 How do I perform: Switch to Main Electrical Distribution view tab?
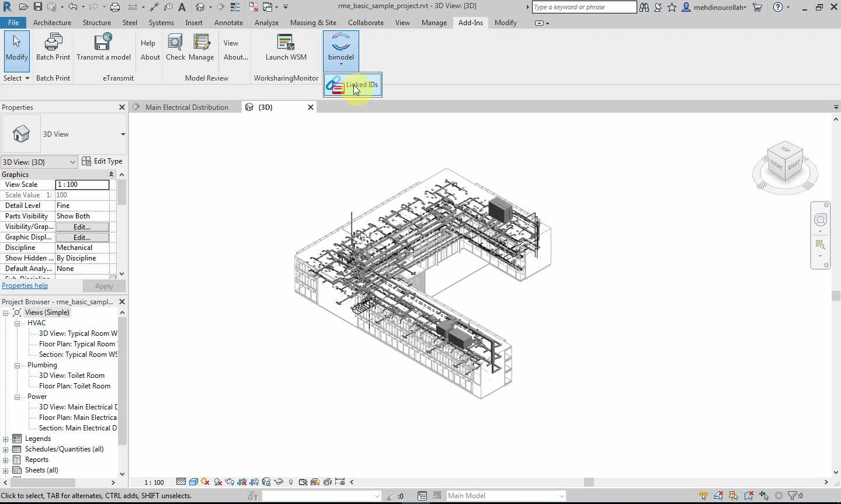point(186,107)
